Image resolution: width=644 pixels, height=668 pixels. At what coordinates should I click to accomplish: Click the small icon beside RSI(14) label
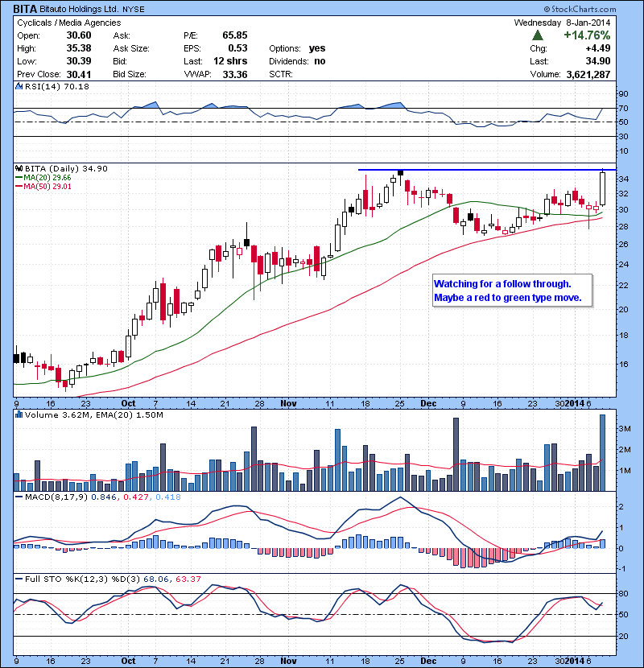(x=19, y=86)
